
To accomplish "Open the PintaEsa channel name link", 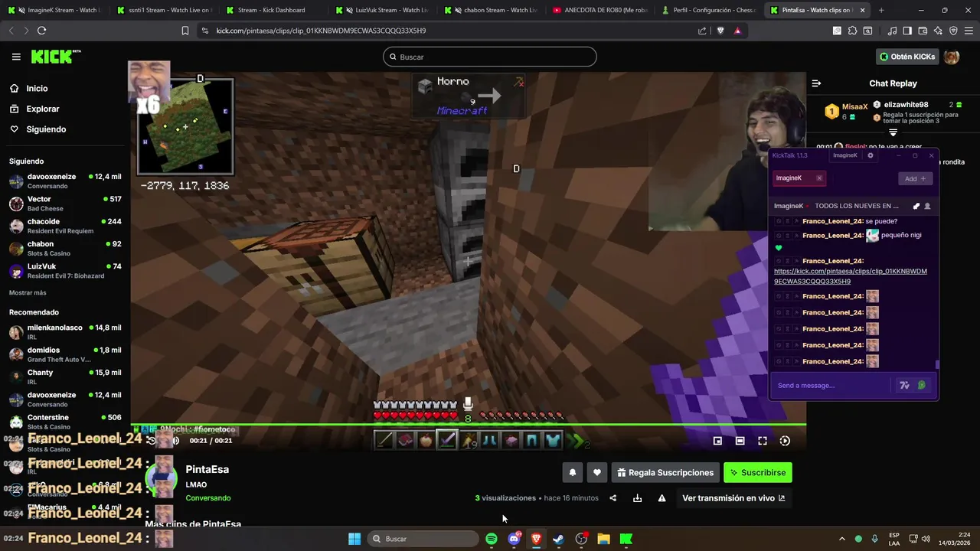I will pyautogui.click(x=207, y=469).
